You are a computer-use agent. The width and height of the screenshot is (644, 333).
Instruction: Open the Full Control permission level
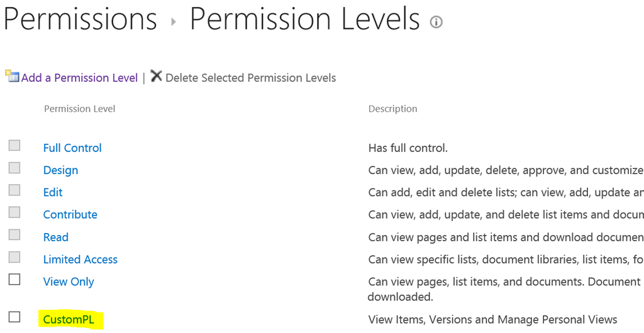click(x=72, y=148)
